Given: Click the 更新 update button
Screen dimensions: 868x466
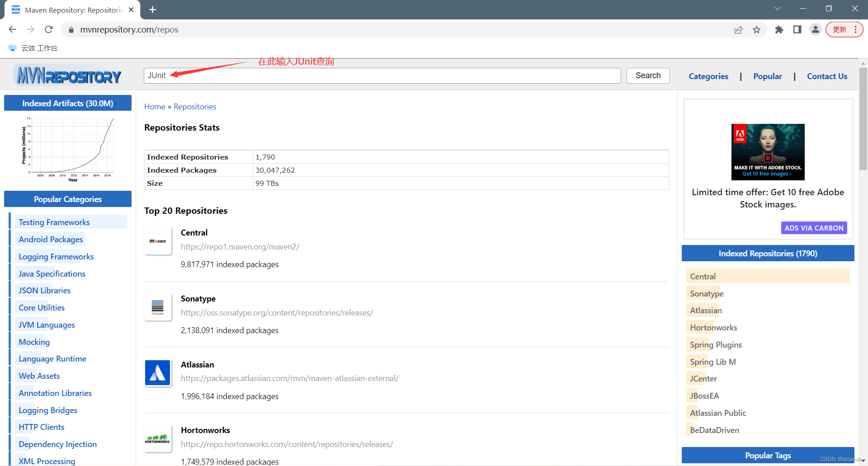Looking at the screenshot, I should coord(840,30).
